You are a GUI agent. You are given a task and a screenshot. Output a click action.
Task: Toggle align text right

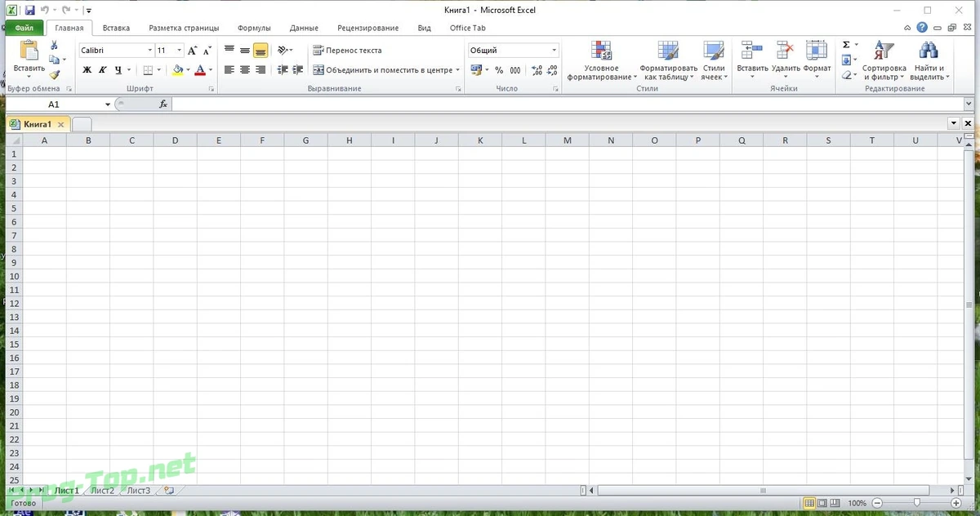click(x=261, y=70)
